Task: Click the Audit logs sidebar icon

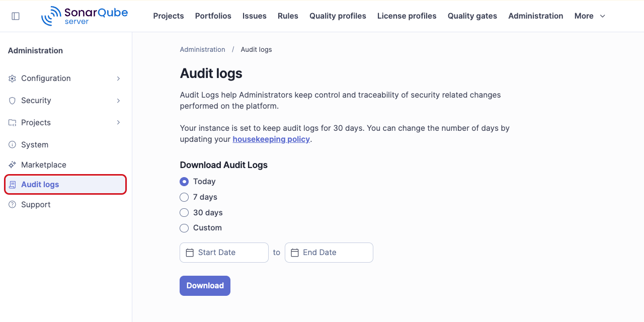Action: [12, 184]
